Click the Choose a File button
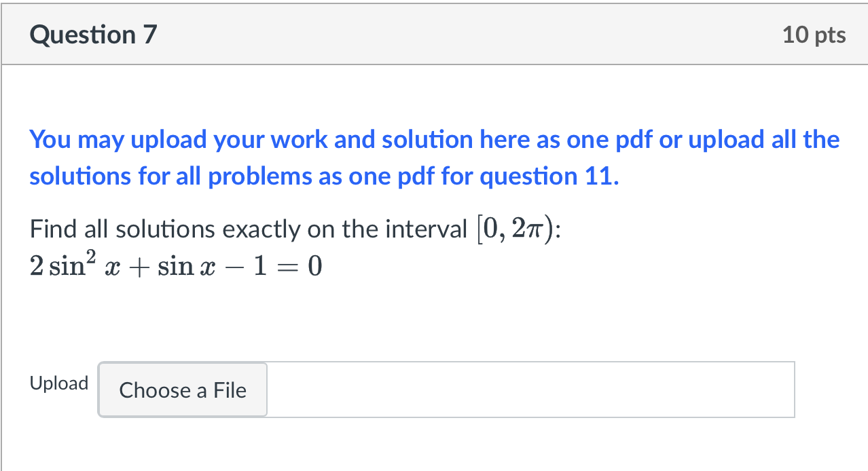This screenshot has width=868, height=471. 183,390
